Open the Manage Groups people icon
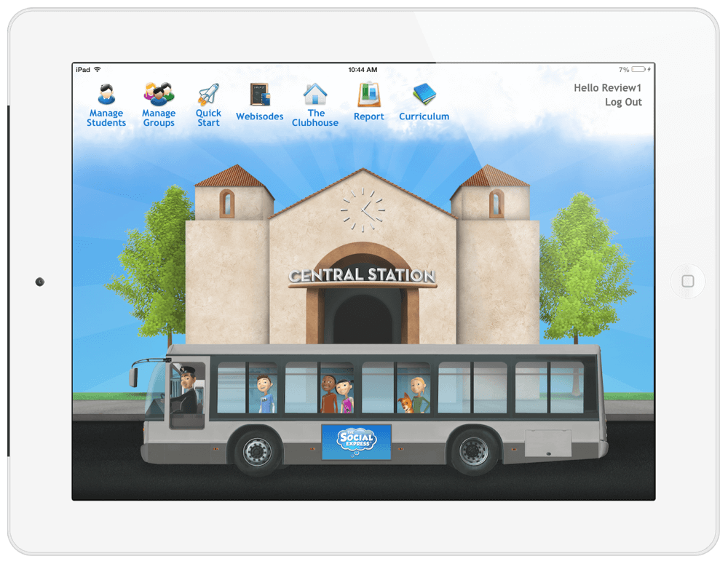This screenshot has height=564, width=728. 159,94
